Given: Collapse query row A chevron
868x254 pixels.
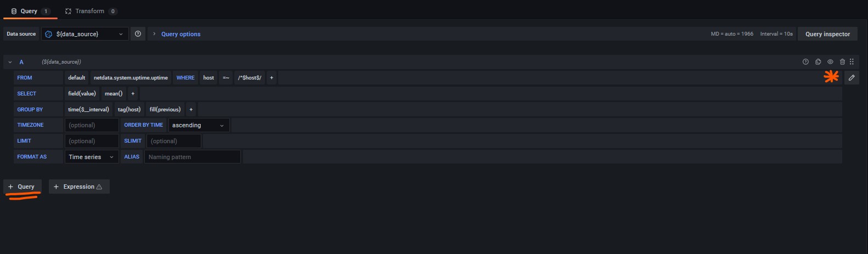Looking at the screenshot, I should [10, 62].
